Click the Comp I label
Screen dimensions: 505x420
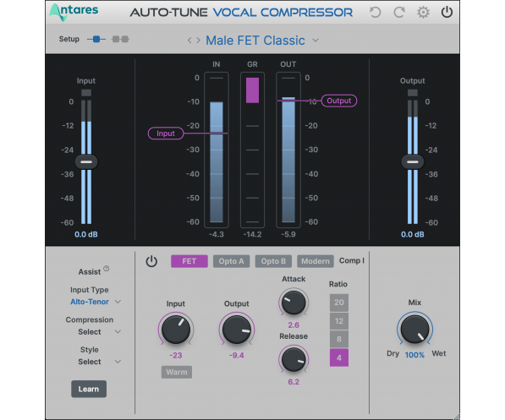(351, 260)
